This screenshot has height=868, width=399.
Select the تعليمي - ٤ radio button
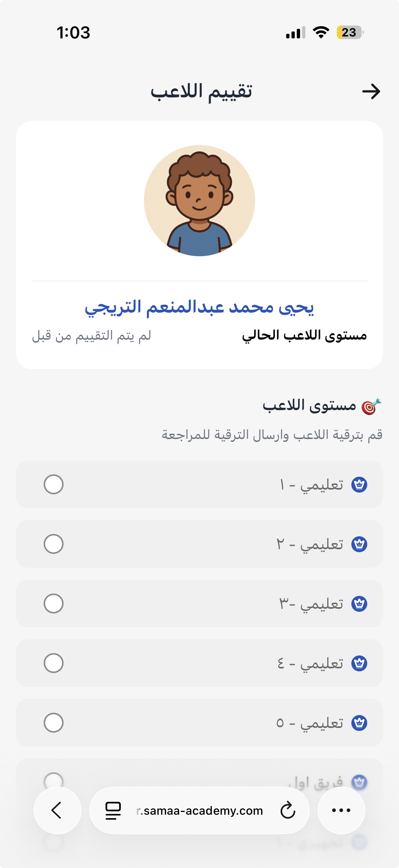click(x=54, y=663)
